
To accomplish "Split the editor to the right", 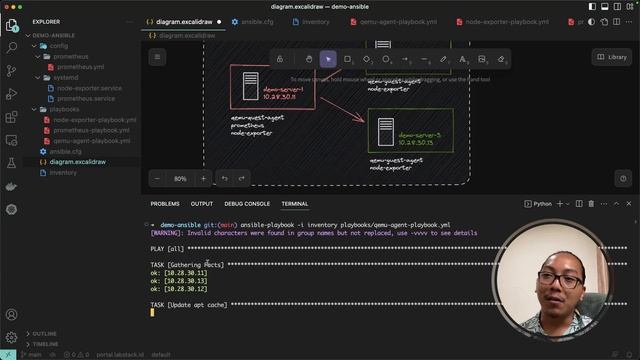I will coord(617,22).
